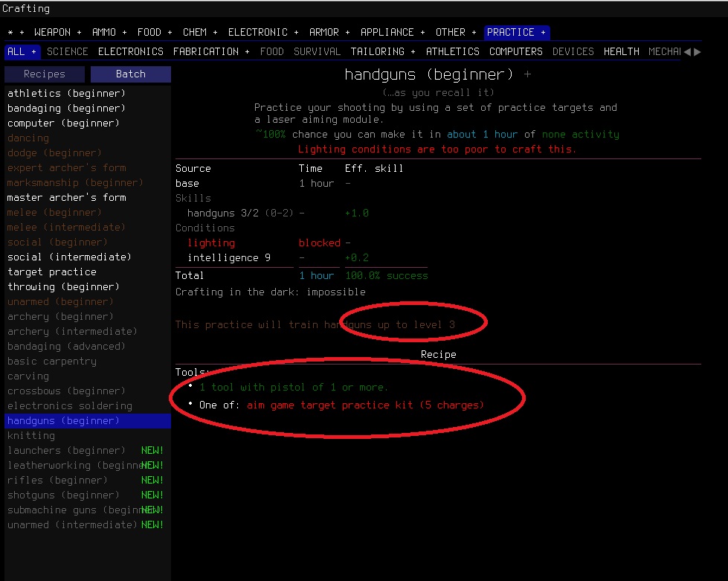Image resolution: width=728 pixels, height=581 pixels.
Task: Select launchers (beginner) recipe
Action: [88, 451]
